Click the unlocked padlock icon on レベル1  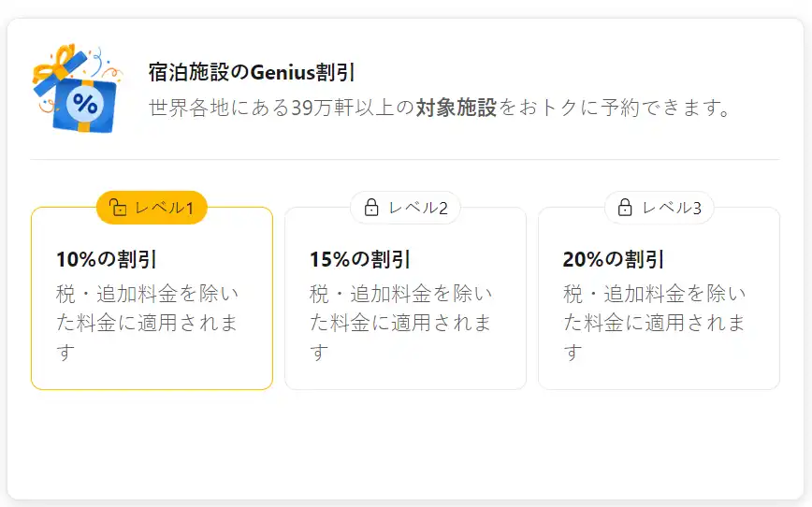click(x=118, y=207)
